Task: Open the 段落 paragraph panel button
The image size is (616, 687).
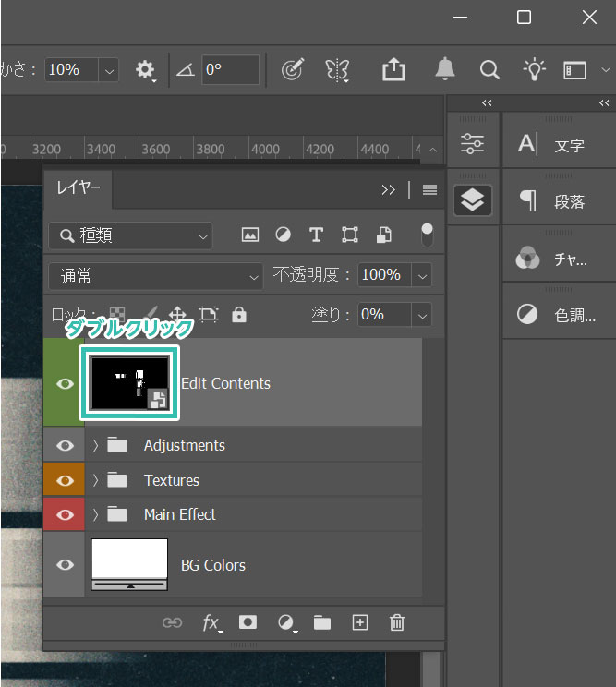Action: click(x=555, y=201)
